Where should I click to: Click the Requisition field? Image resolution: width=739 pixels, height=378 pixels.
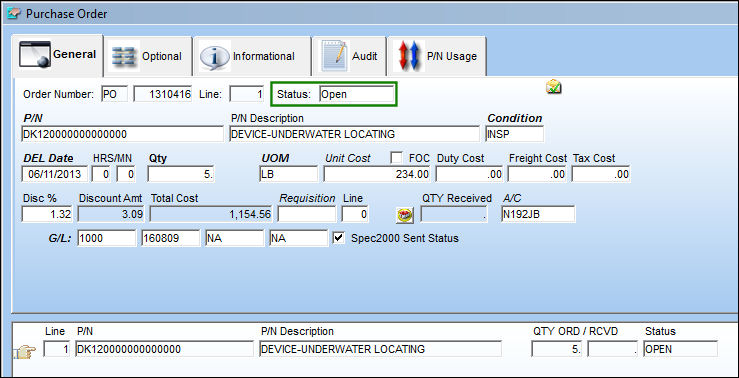[x=307, y=214]
